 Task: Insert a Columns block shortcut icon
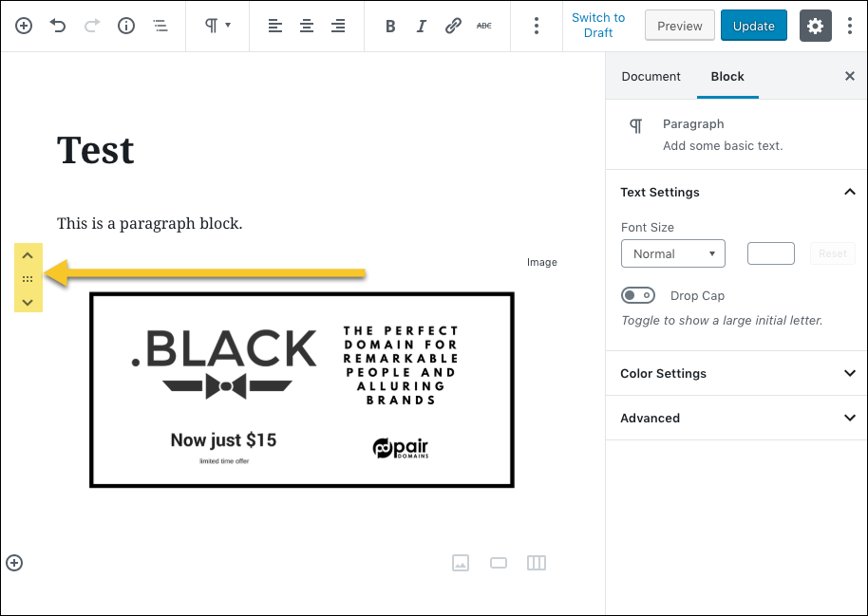coord(537,563)
